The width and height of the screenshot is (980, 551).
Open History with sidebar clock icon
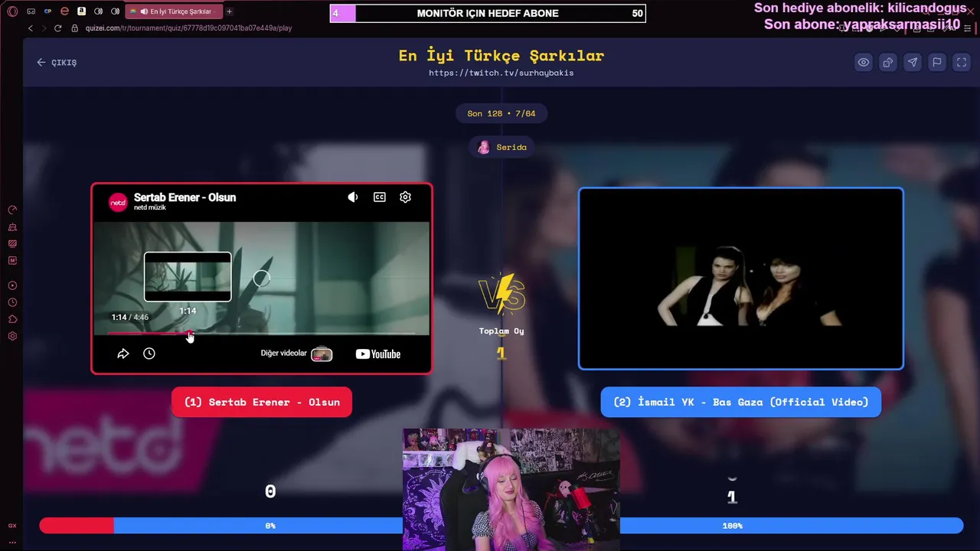[12, 302]
